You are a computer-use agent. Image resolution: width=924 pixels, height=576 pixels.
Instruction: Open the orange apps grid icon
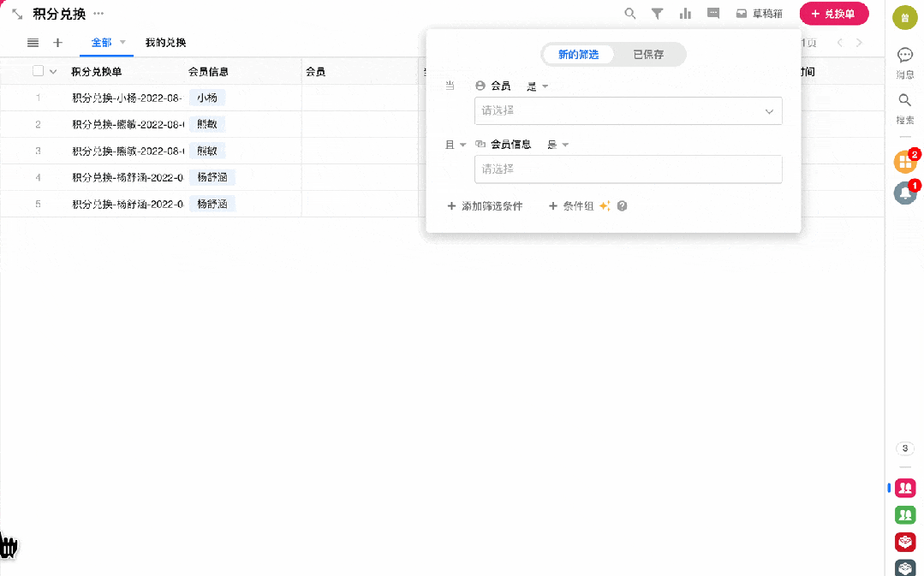pyautogui.click(x=904, y=161)
